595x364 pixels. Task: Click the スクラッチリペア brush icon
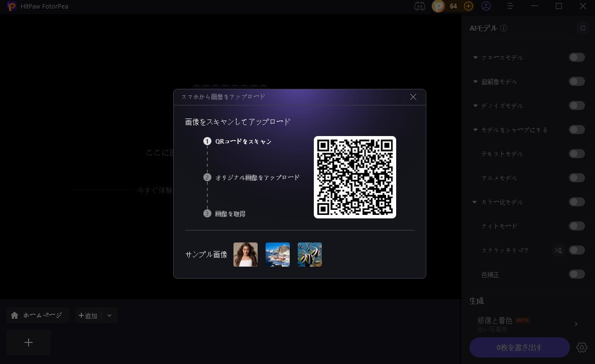[x=558, y=250]
